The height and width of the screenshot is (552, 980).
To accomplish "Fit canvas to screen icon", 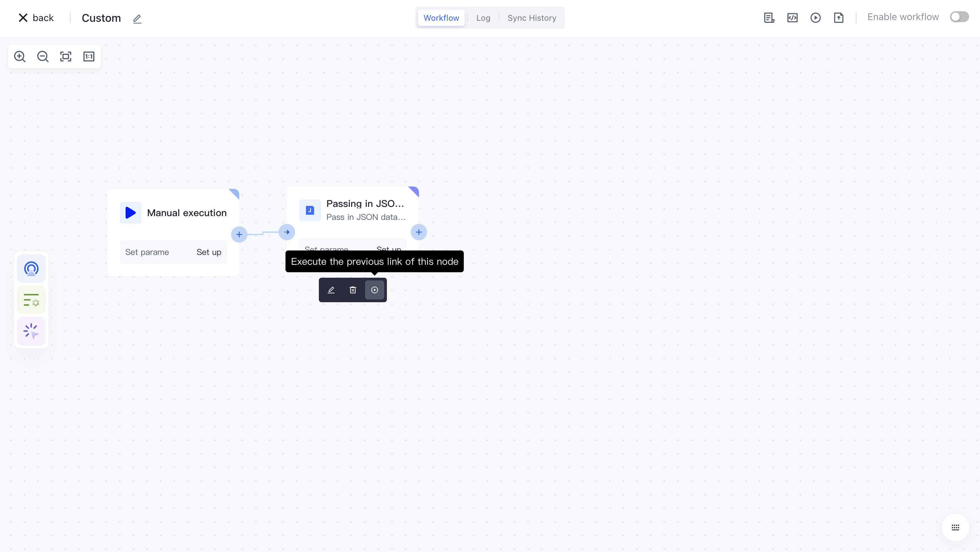I will click(x=66, y=56).
